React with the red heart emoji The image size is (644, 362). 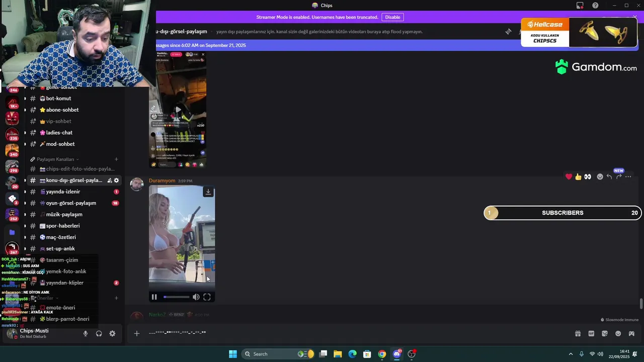[569, 176]
